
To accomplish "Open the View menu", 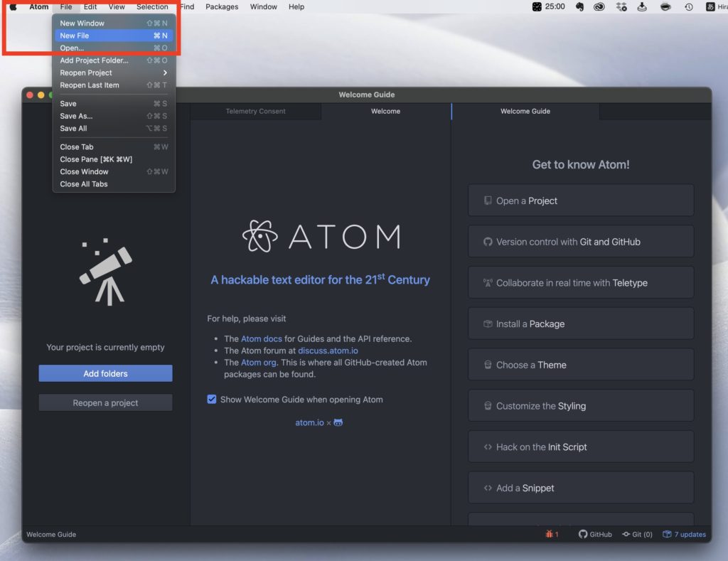I will click(x=117, y=7).
